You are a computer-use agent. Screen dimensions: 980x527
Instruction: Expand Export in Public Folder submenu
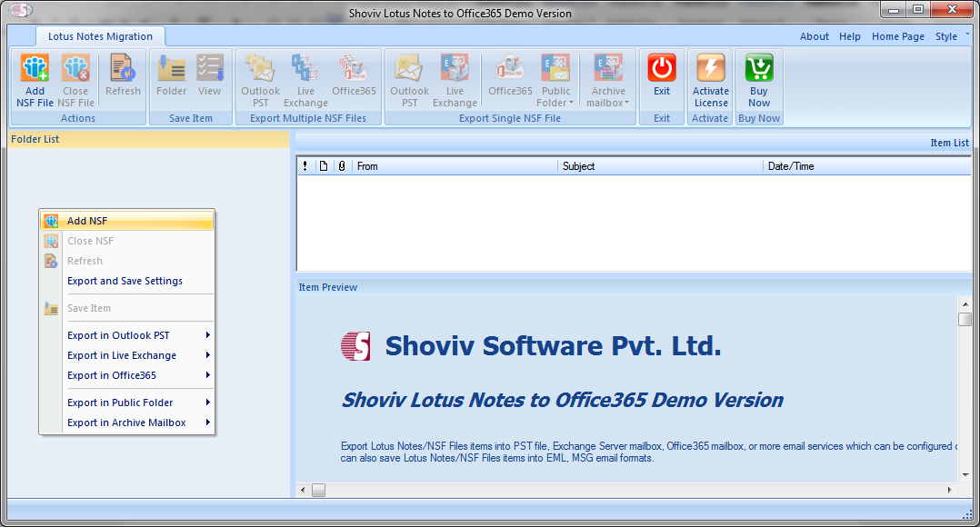pos(127,403)
